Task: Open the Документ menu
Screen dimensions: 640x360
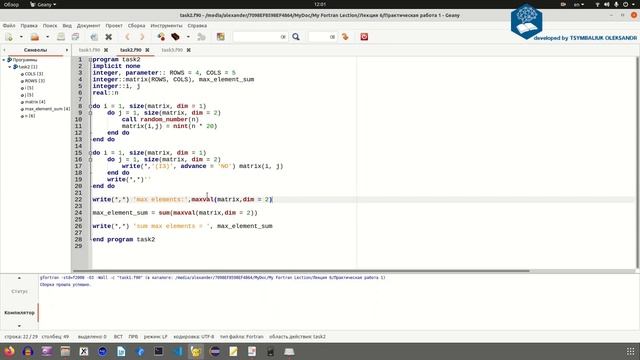Action: tap(89, 26)
